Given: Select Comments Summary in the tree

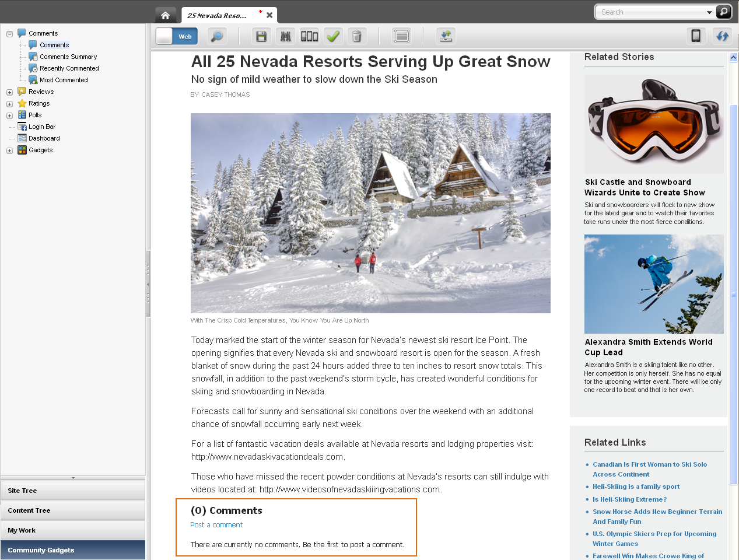Looking at the screenshot, I should tap(68, 57).
